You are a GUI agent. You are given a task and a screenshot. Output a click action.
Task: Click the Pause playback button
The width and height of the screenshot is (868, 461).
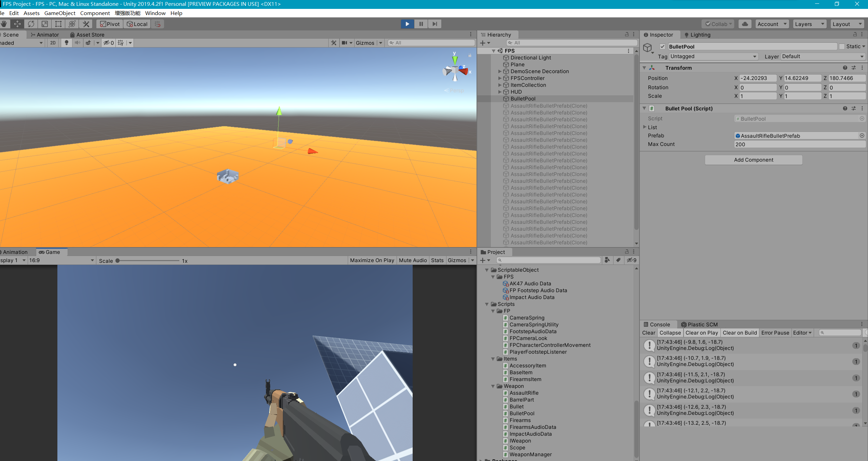[421, 24]
